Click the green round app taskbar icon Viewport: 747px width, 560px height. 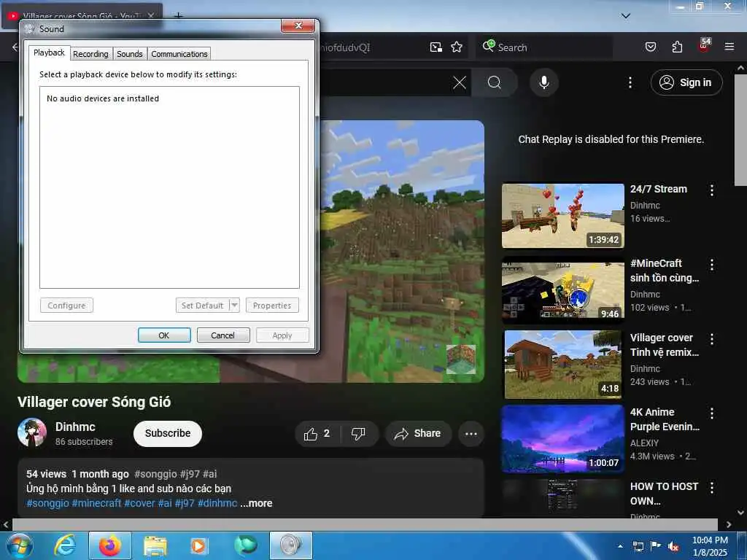click(245, 545)
